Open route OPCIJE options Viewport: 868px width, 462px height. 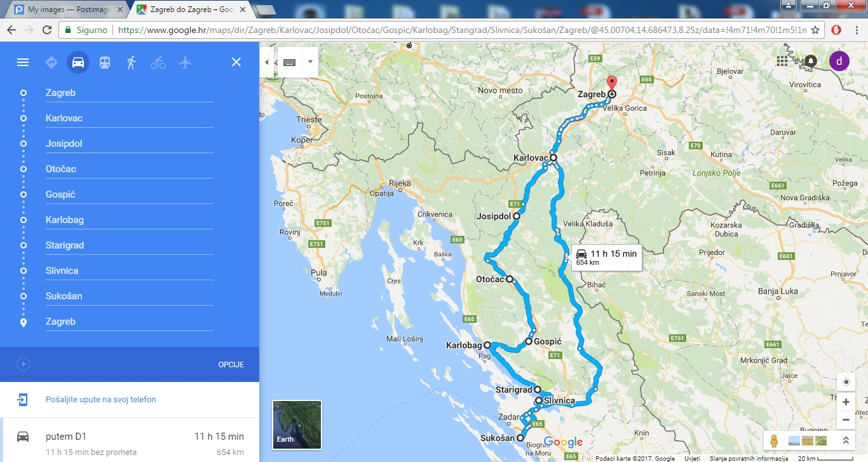coord(231,365)
